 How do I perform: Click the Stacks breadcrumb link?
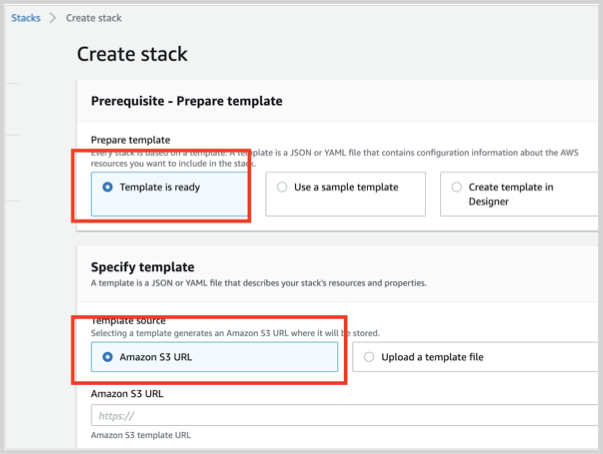tap(25, 18)
